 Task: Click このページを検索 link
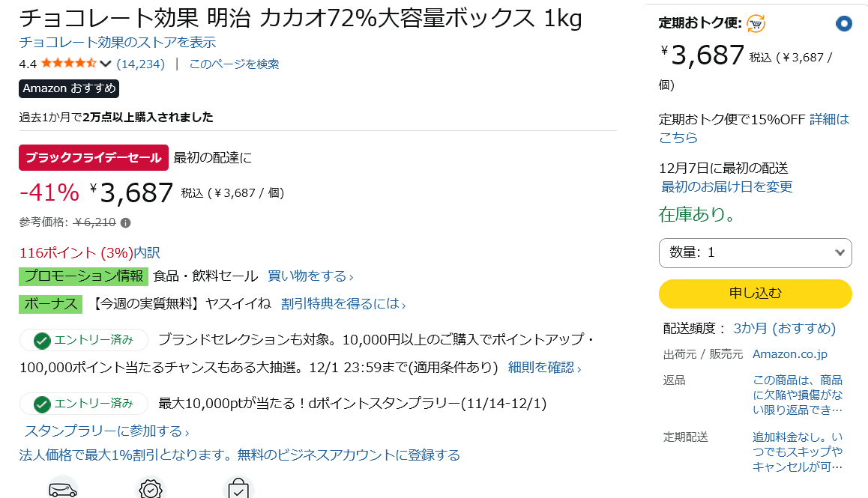pos(234,64)
